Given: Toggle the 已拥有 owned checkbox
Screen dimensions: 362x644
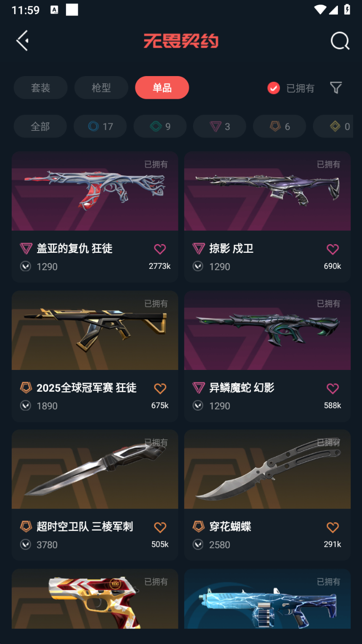Looking at the screenshot, I should [x=274, y=88].
